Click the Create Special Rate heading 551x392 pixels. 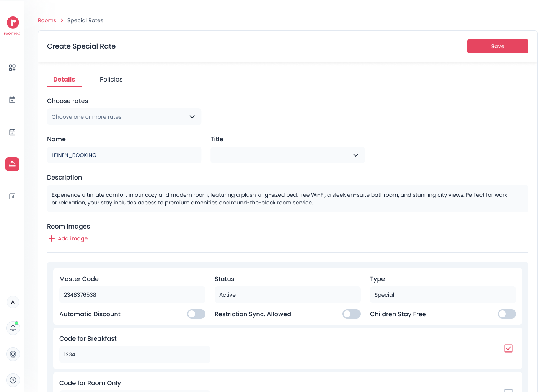click(x=82, y=46)
